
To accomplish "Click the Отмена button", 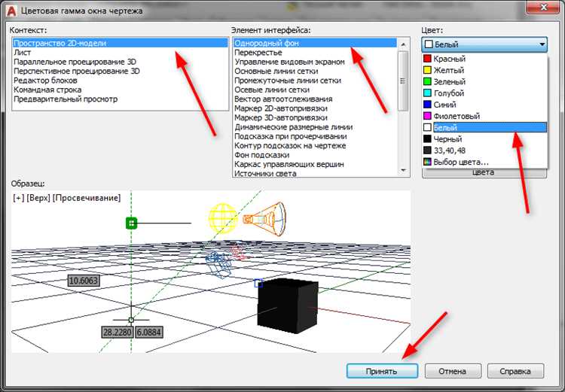I will coord(453,371).
